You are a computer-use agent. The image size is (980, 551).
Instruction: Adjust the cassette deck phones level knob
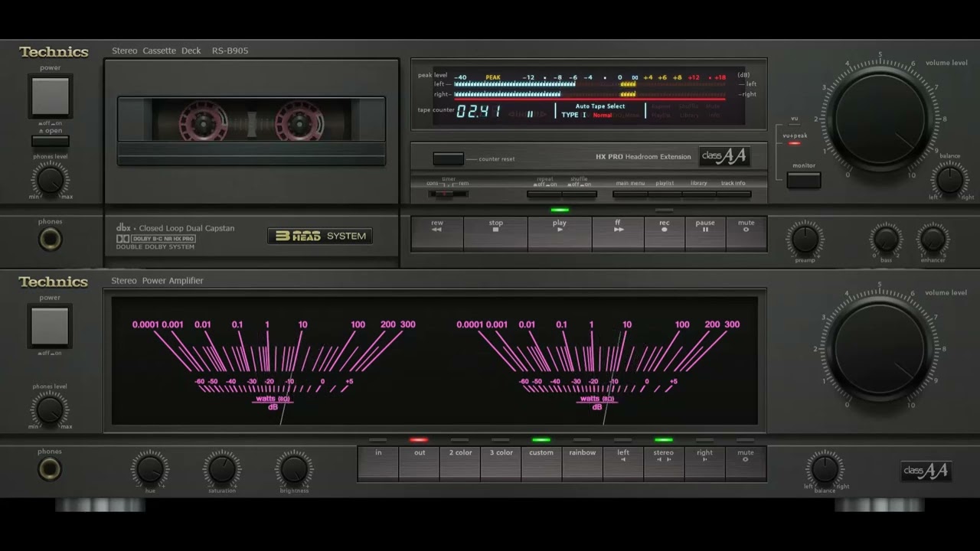click(51, 180)
